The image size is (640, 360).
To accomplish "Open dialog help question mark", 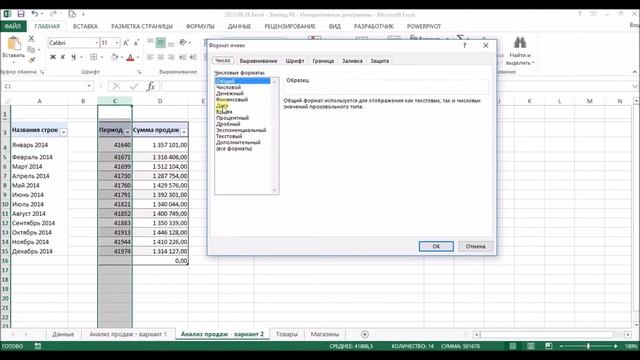I will point(464,45).
